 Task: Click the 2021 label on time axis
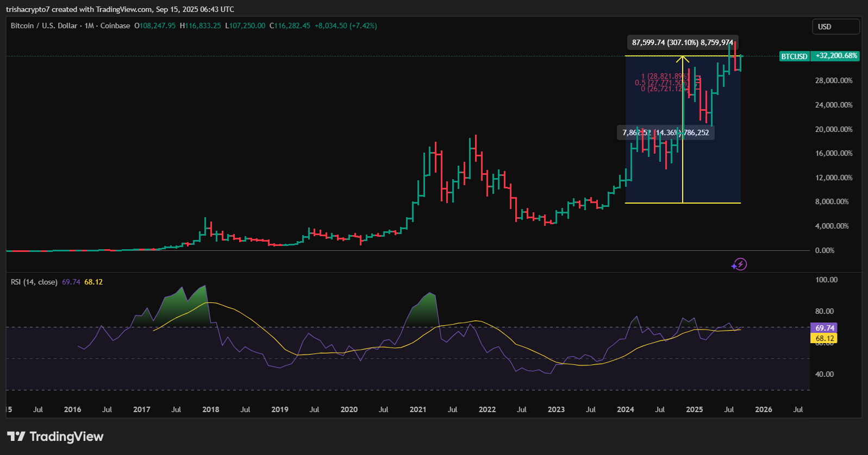(418, 409)
